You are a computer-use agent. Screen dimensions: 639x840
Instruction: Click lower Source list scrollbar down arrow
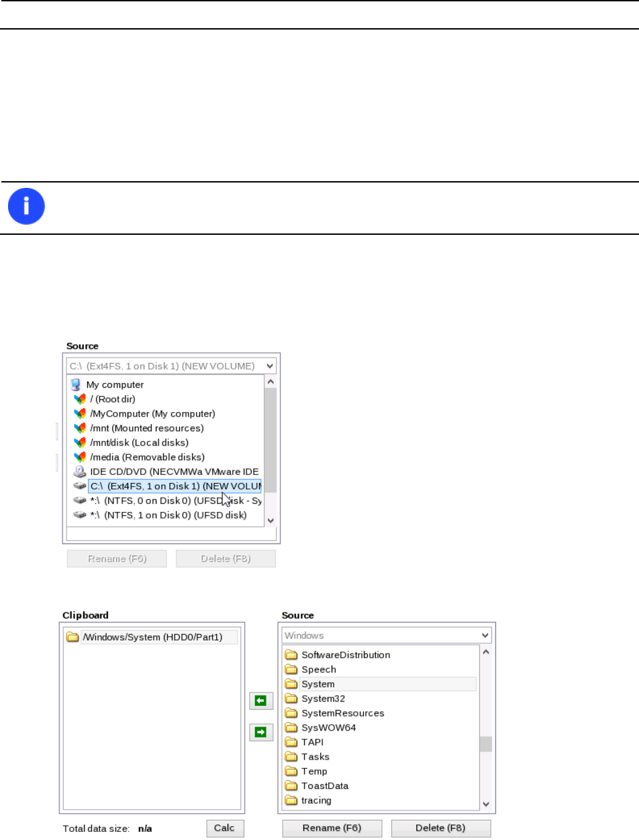[x=485, y=804]
